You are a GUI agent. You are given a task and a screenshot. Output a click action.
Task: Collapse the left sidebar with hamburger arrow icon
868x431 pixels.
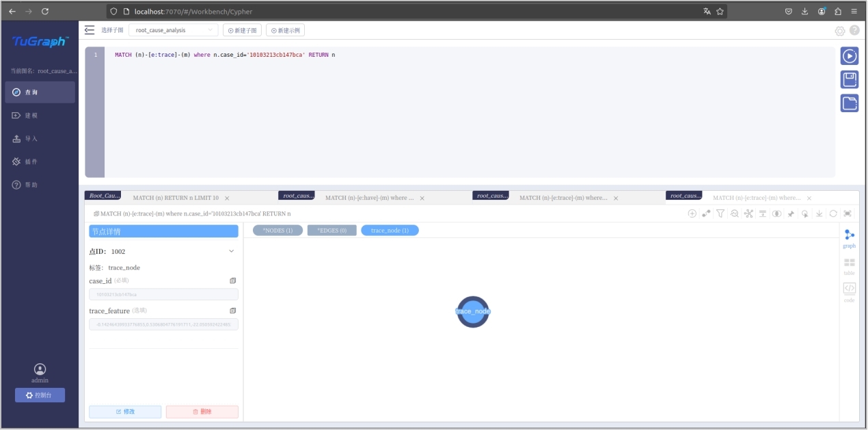[90, 30]
